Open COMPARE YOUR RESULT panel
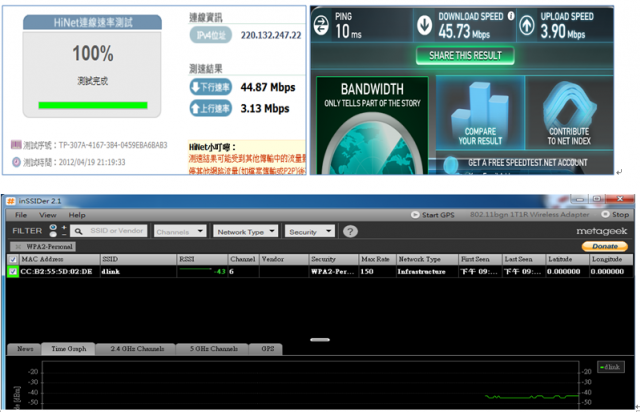 (480, 112)
